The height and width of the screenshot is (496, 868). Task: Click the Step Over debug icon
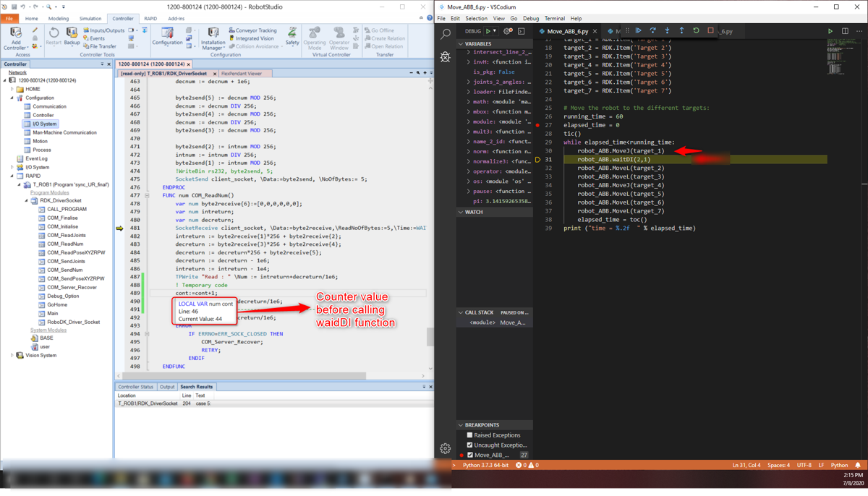tap(652, 31)
